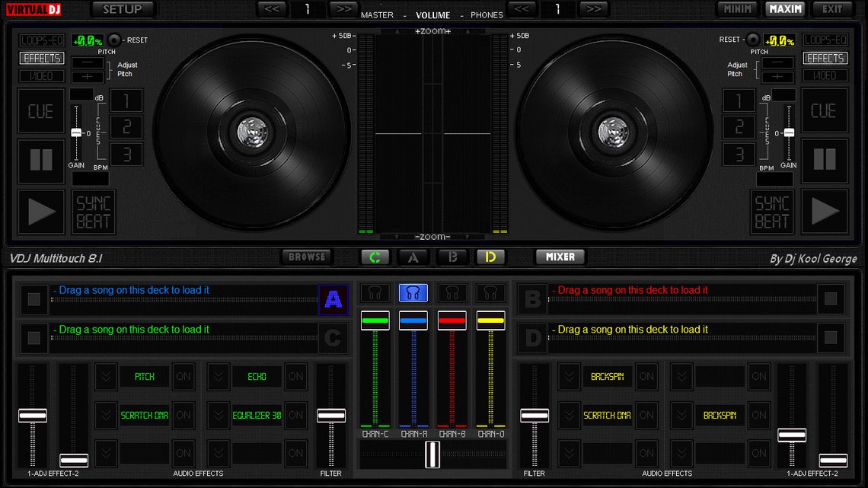Open the EQUALIZER 30 effect dropdown
The height and width of the screenshot is (488, 868).
pos(219,415)
